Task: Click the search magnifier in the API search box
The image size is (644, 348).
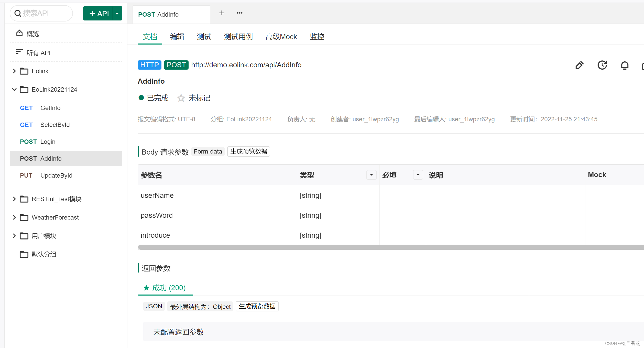Action: point(18,13)
